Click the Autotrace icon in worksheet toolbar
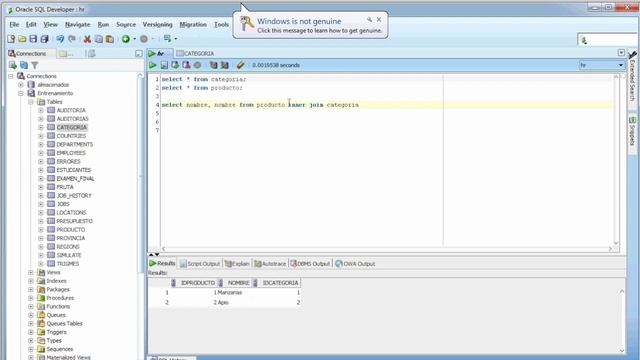Image resolution: width=640 pixels, height=360 pixels. coord(224,65)
